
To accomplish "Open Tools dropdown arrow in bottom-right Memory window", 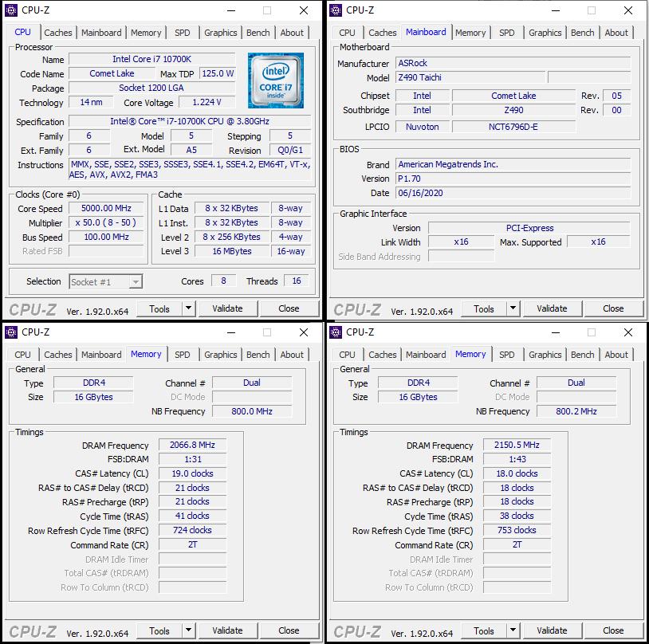I will click(x=513, y=630).
